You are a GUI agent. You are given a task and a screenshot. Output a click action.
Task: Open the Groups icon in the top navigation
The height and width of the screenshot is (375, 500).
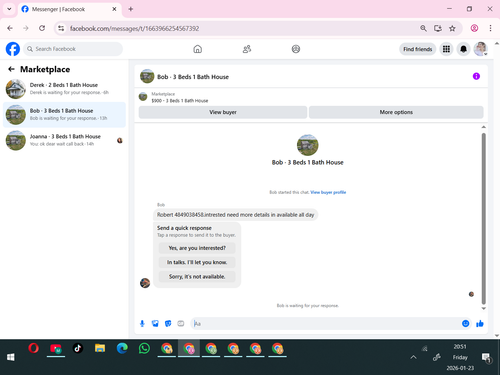[296, 49]
